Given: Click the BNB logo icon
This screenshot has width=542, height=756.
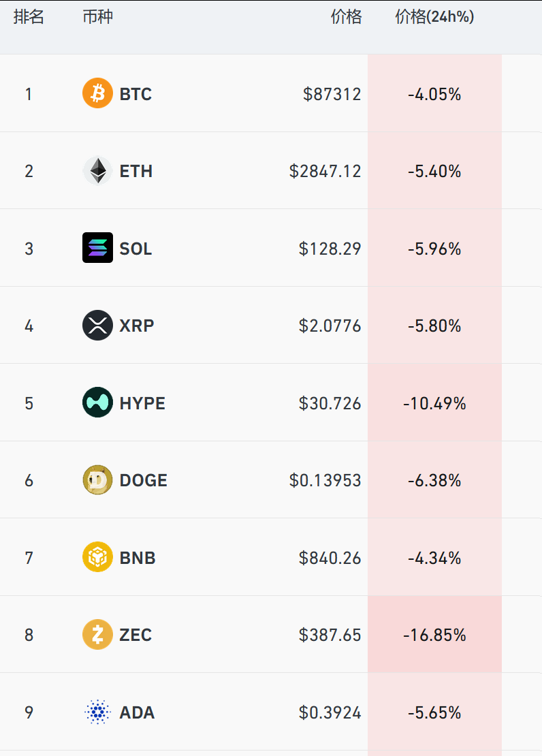Looking at the screenshot, I should (x=97, y=558).
